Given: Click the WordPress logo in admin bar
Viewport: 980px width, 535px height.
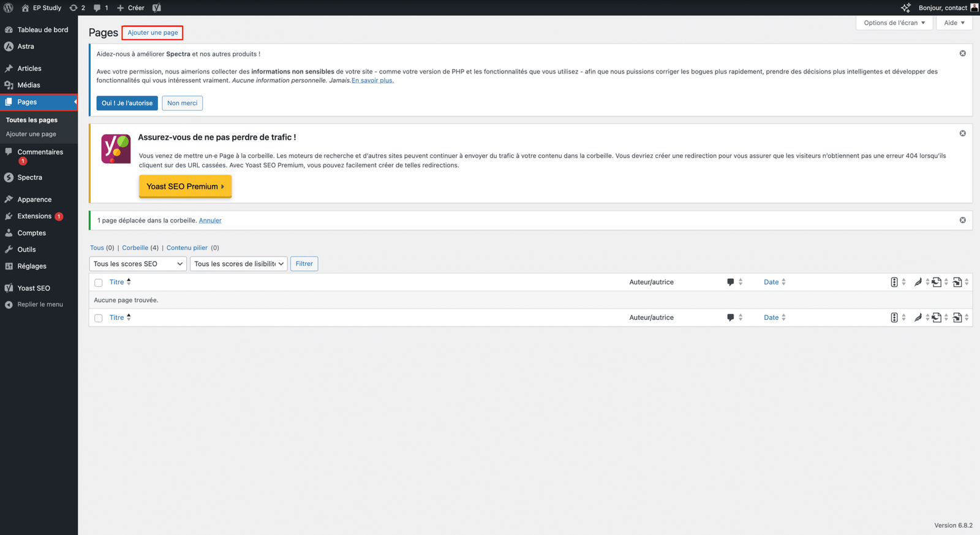Looking at the screenshot, I should 9,8.
